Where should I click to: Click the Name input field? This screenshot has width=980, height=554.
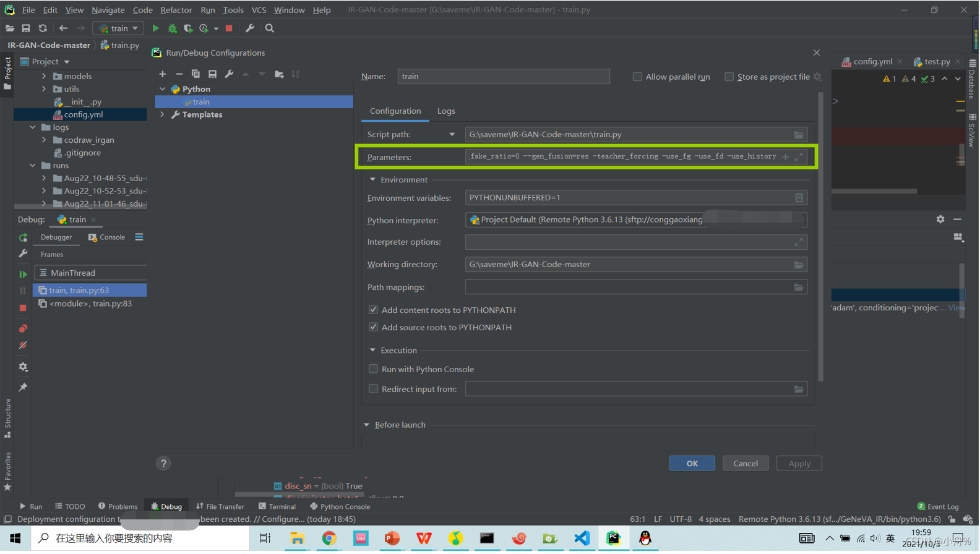[x=503, y=77]
